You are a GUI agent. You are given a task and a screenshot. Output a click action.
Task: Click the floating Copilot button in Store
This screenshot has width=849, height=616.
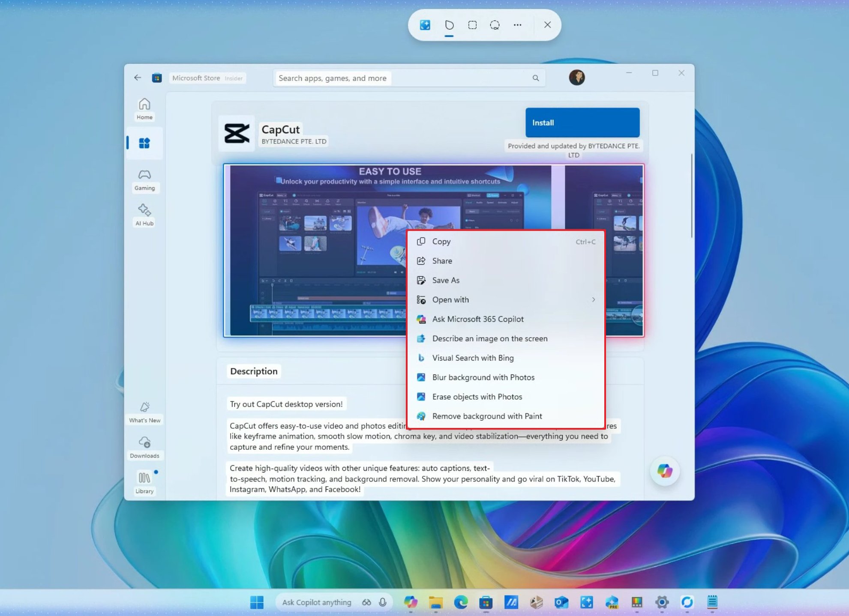click(x=664, y=471)
